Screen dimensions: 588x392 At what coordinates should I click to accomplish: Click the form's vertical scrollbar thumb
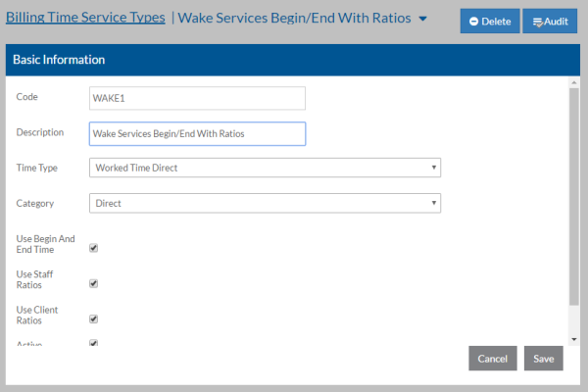click(x=573, y=196)
